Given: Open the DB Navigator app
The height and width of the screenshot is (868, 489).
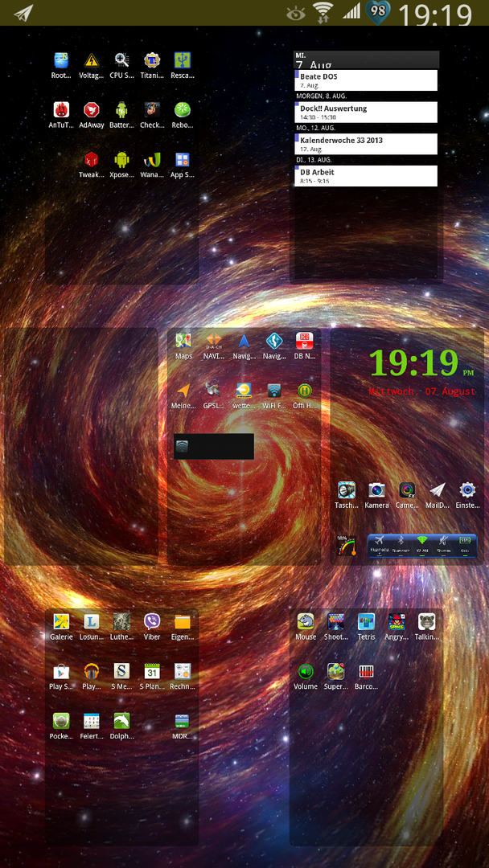Looking at the screenshot, I should coord(305,341).
